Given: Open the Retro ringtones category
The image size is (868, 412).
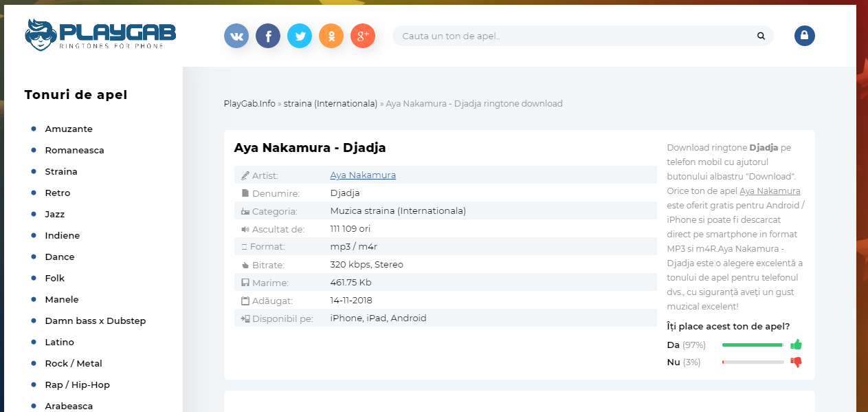Looking at the screenshot, I should [x=58, y=193].
